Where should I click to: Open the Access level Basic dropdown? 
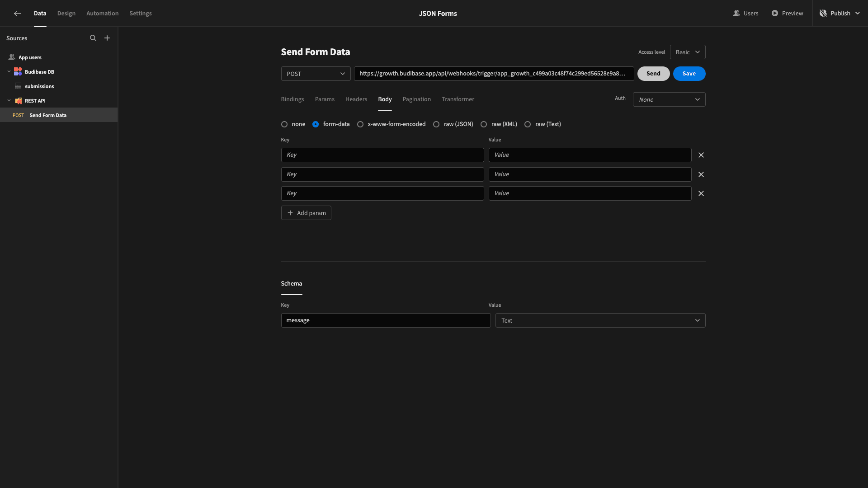[x=688, y=52]
